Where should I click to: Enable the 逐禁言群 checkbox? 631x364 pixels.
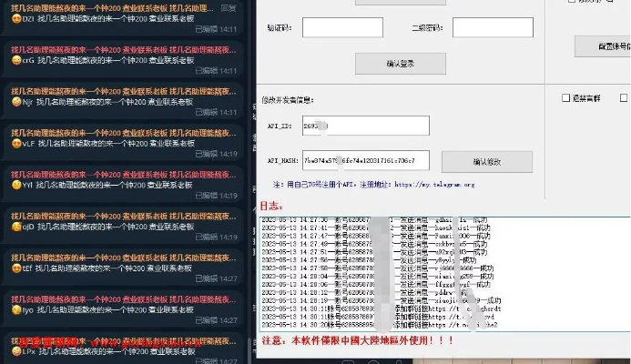pos(565,97)
